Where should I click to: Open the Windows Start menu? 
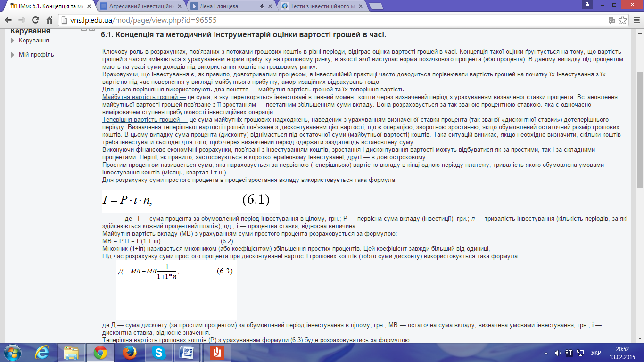[x=13, y=353]
